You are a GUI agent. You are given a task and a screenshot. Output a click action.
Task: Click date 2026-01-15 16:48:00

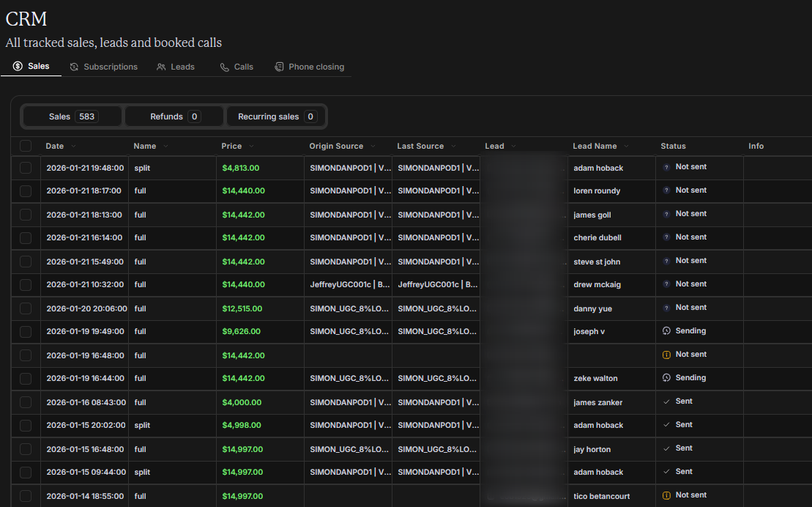pos(85,449)
